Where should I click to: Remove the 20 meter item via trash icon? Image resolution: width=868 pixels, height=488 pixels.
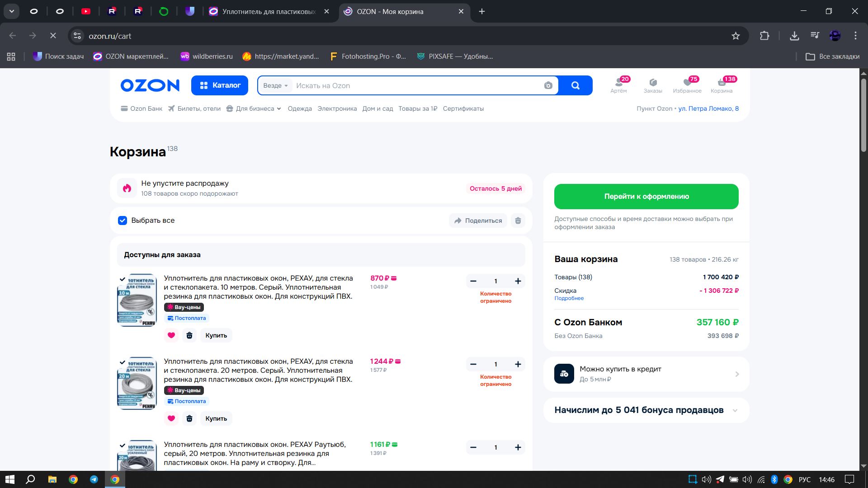(189, 418)
